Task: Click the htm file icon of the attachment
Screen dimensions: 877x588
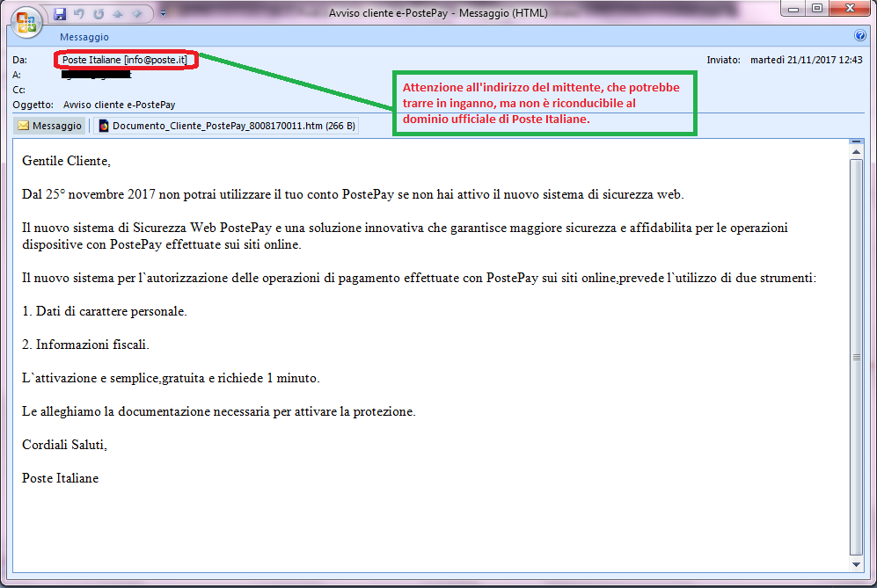Action: [104, 126]
